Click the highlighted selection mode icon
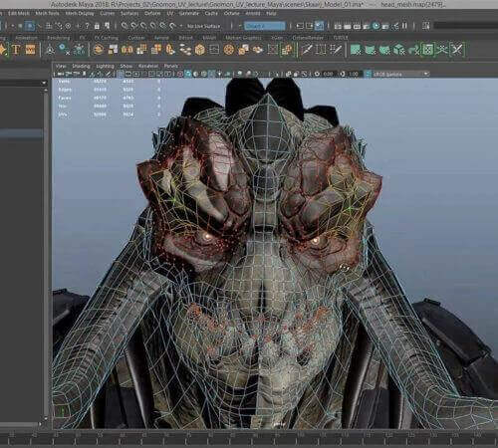This screenshot has width=498, height=448. (30, 26)
